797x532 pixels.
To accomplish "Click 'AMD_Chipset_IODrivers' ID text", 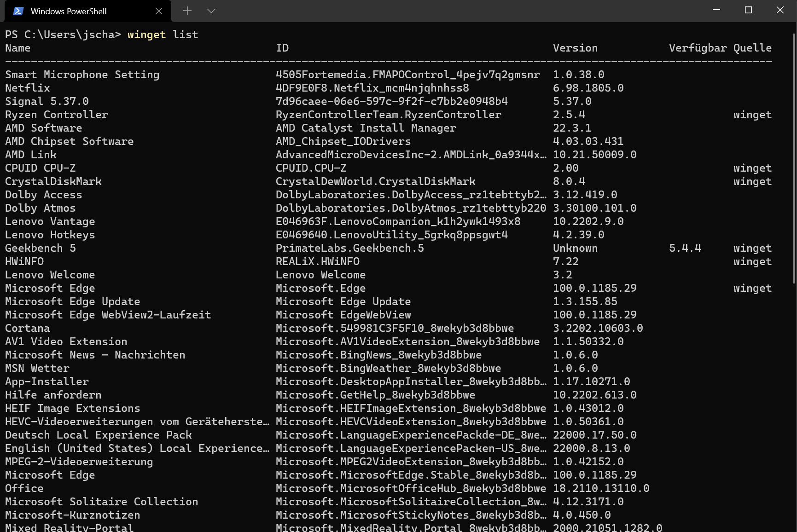I will tap(343, 141).
